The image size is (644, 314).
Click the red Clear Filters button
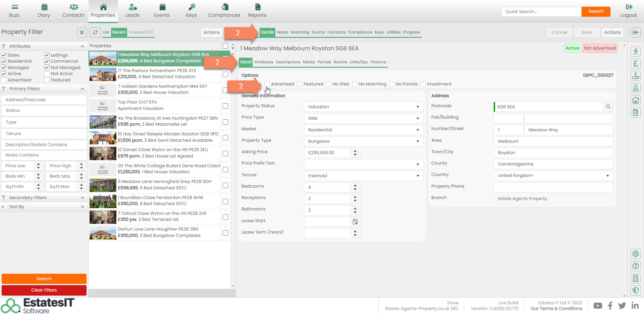[44, 290]
